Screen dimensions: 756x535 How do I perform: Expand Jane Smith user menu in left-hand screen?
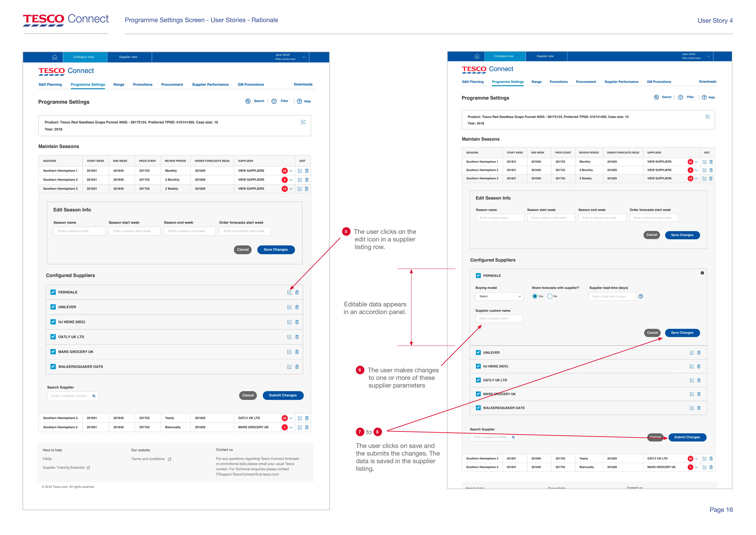(304, 57)
